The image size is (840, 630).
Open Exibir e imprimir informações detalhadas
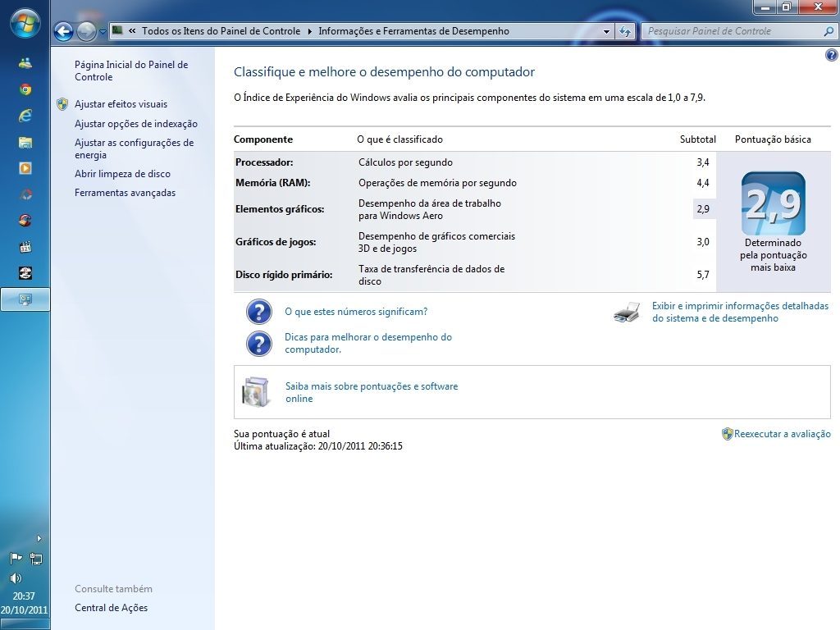741,312
